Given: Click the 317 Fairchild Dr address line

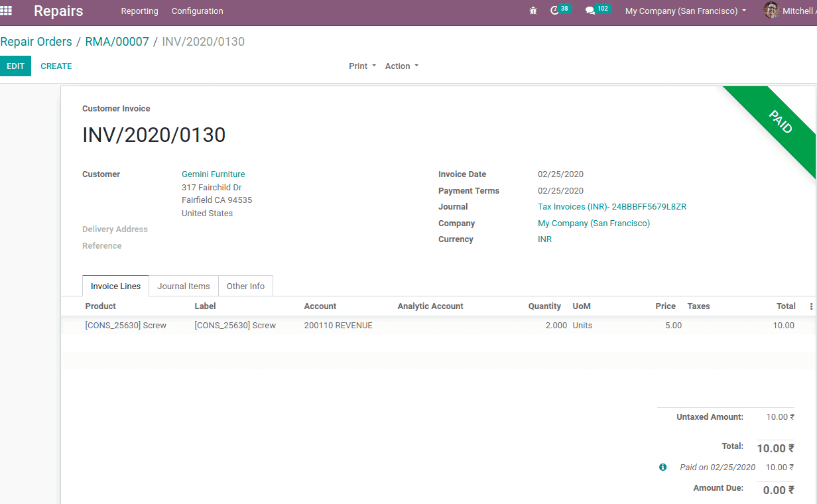Looking at the screenshot, I should pos(212,188).
